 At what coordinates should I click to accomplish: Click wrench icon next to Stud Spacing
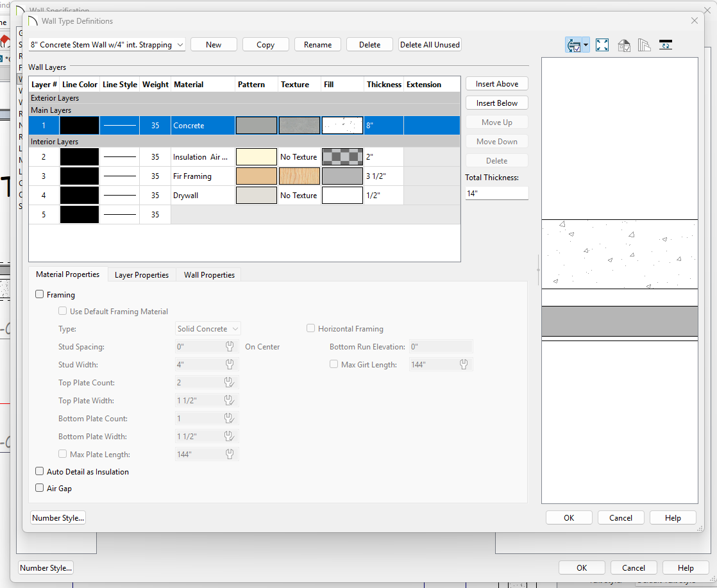click(x=230, y=347)
